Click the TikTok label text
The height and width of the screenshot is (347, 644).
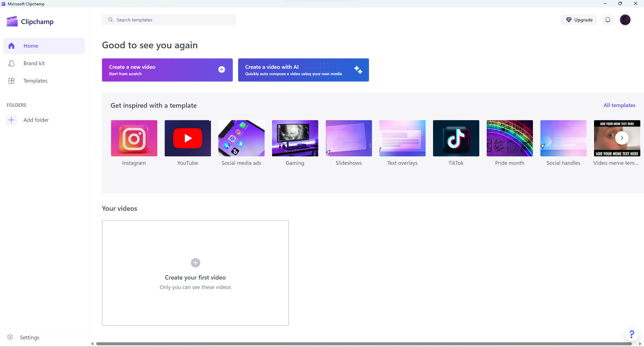pyautogui.click(x=456, y=163)
